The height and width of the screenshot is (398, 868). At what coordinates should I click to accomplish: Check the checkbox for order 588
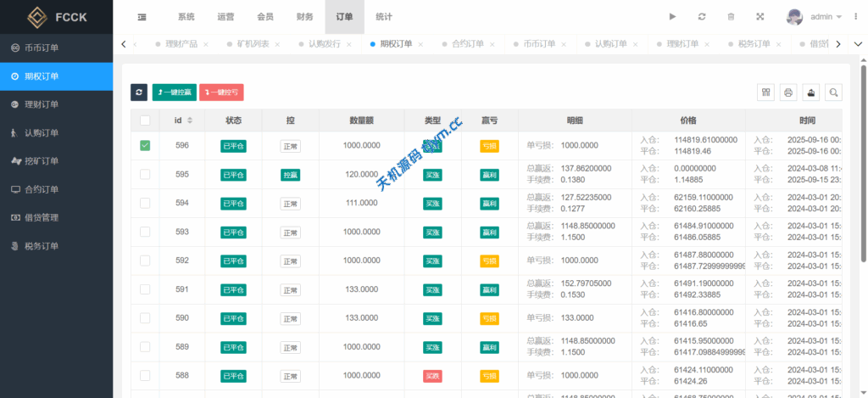pos(145,375)
